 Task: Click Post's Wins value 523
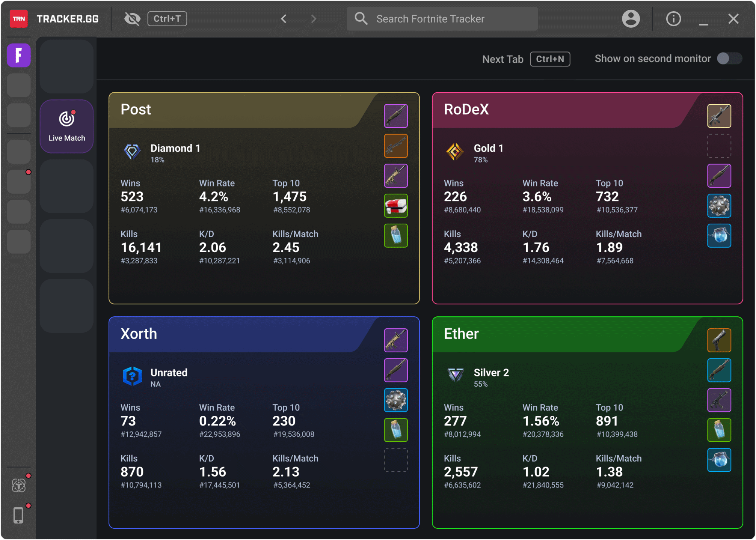132,197
